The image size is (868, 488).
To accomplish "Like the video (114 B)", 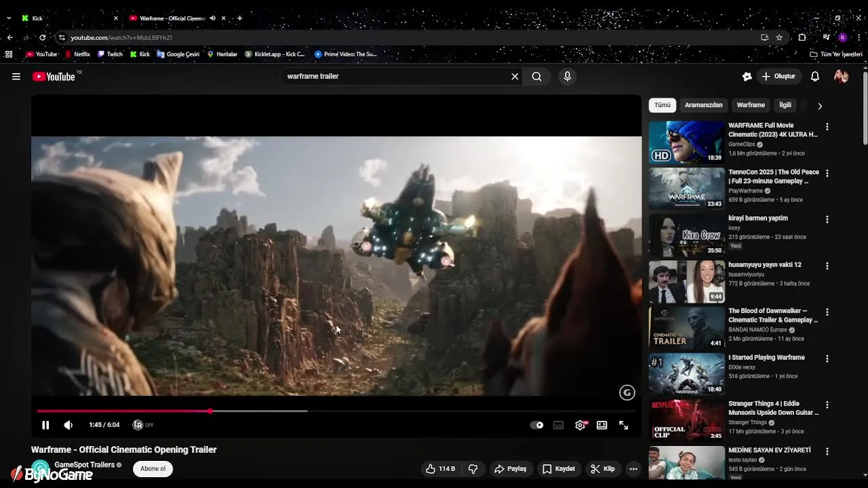I will click(440, 469).
